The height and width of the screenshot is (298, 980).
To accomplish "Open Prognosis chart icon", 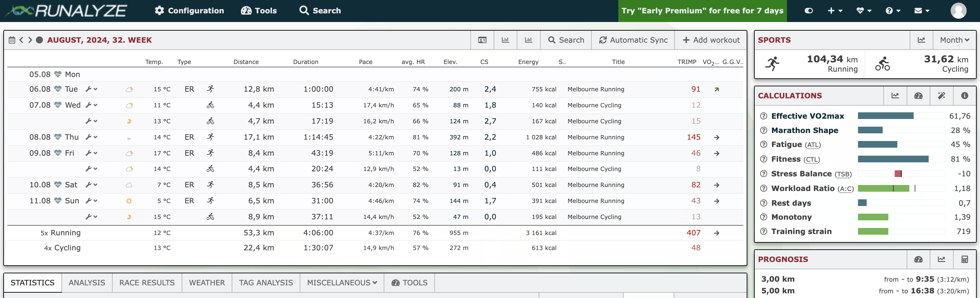I will click(941, 259).
